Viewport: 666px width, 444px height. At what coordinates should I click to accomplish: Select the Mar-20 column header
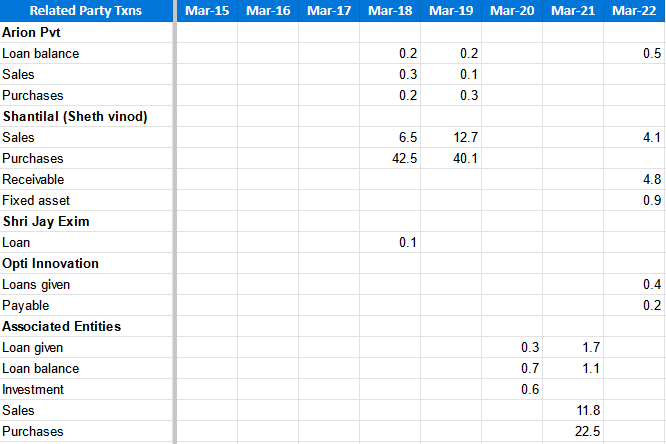tap(512, 11)
